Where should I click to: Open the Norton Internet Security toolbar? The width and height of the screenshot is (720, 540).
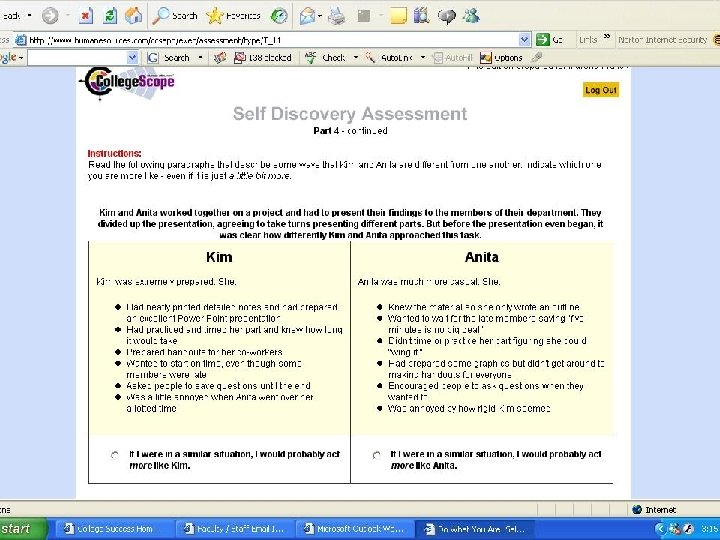(x=662, y=40)
